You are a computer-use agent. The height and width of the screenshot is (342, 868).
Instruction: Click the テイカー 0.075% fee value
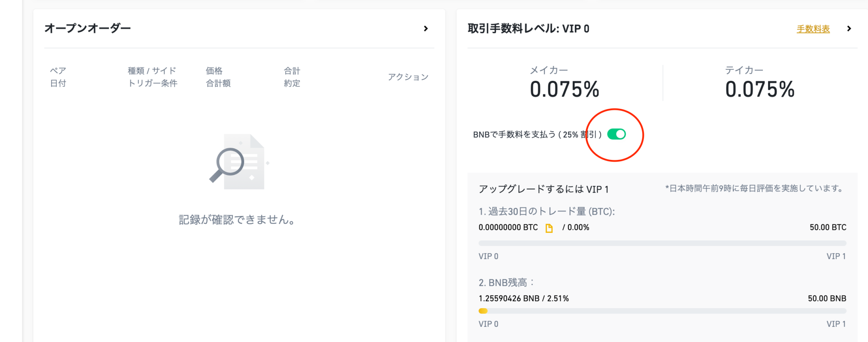759,89
